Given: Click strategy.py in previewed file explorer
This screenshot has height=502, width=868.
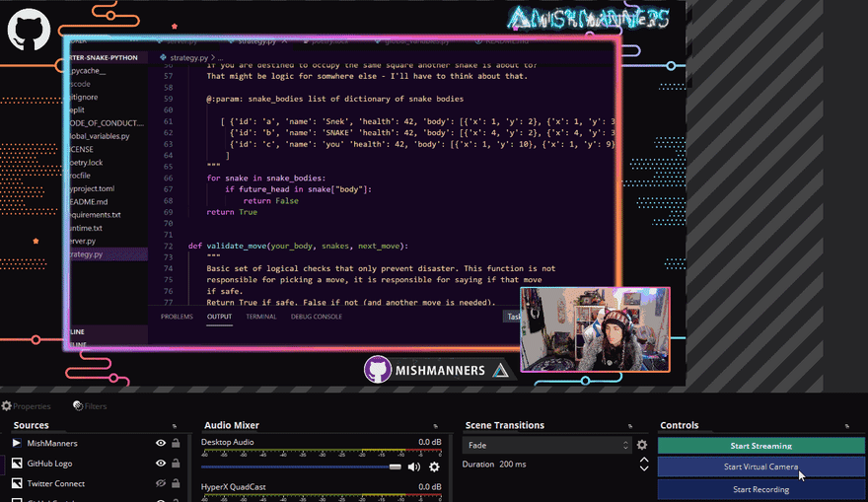Looking at the screenshot, I should (x=86, y=254).
